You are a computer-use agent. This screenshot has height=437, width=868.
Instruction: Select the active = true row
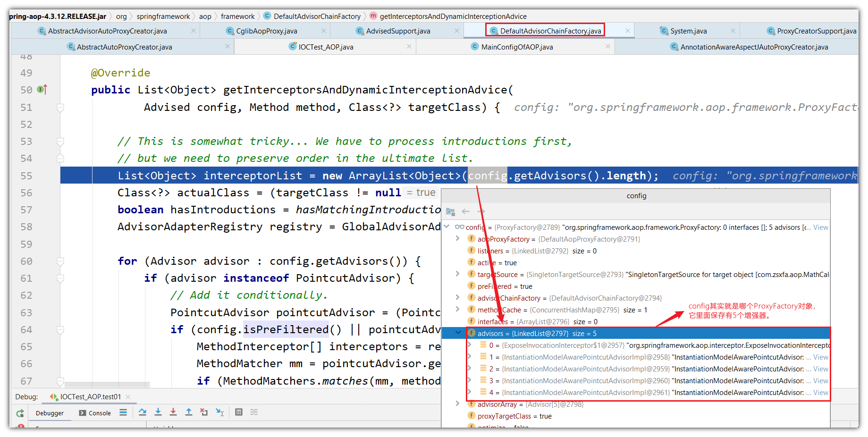635,262
